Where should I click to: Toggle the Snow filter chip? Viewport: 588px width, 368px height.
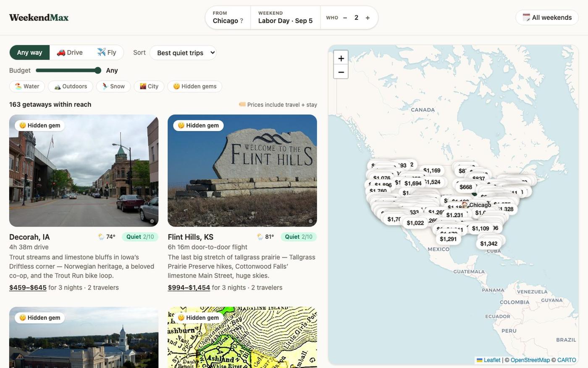(x=113, y=86)
